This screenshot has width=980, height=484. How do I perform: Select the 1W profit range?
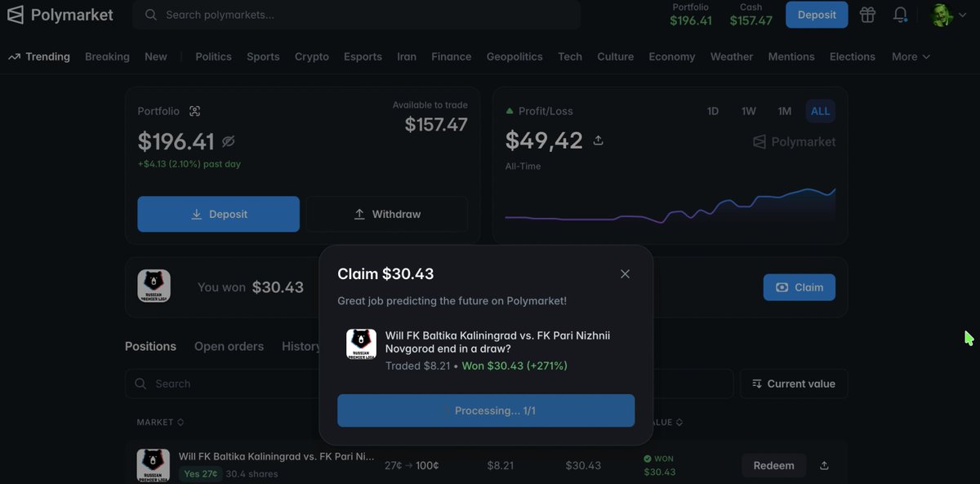point(749,111)
